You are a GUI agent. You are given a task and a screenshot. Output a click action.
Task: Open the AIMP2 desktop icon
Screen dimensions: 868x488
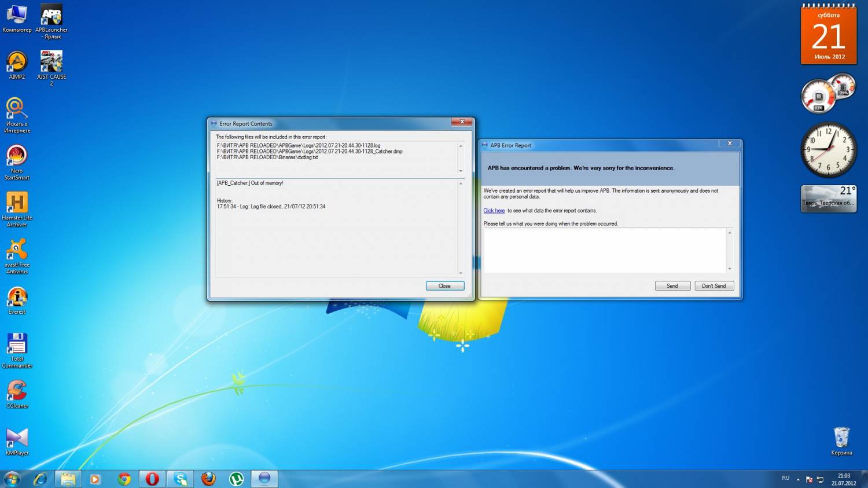coord(17,62)
